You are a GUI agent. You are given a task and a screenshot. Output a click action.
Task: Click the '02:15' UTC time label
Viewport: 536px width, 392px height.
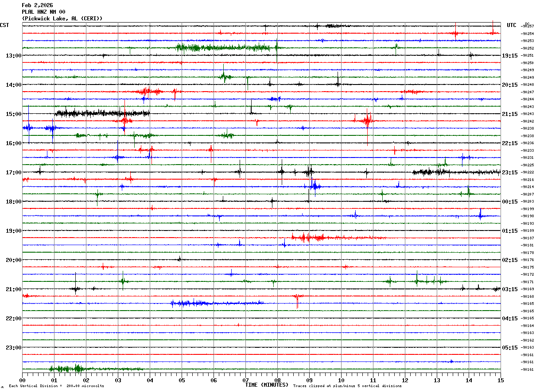(x=510, y=260)
